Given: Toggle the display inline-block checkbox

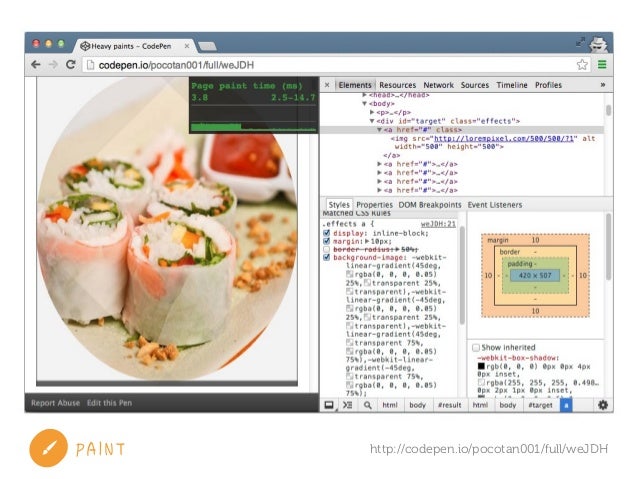Looking at the screenshot, I should (x=326, y=233).
